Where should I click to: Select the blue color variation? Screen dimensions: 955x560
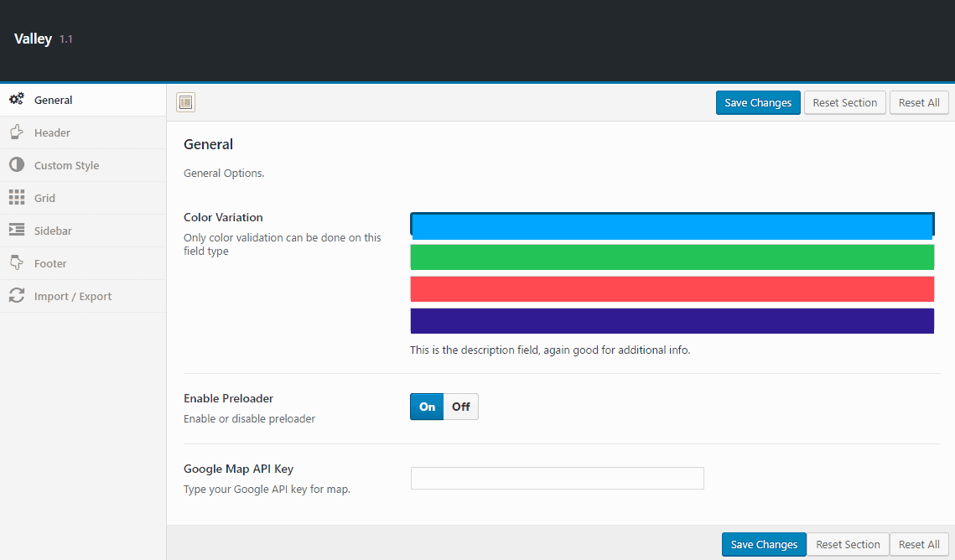(672, 226)
